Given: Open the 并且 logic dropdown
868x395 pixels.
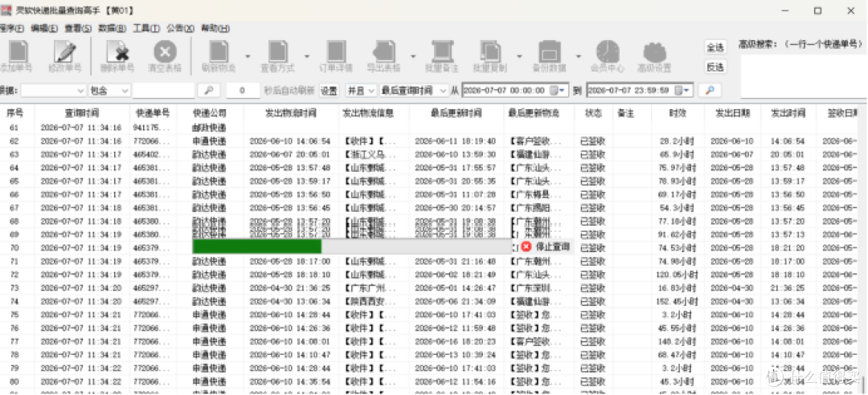Looking at the screenshot, I should point(361,90).
